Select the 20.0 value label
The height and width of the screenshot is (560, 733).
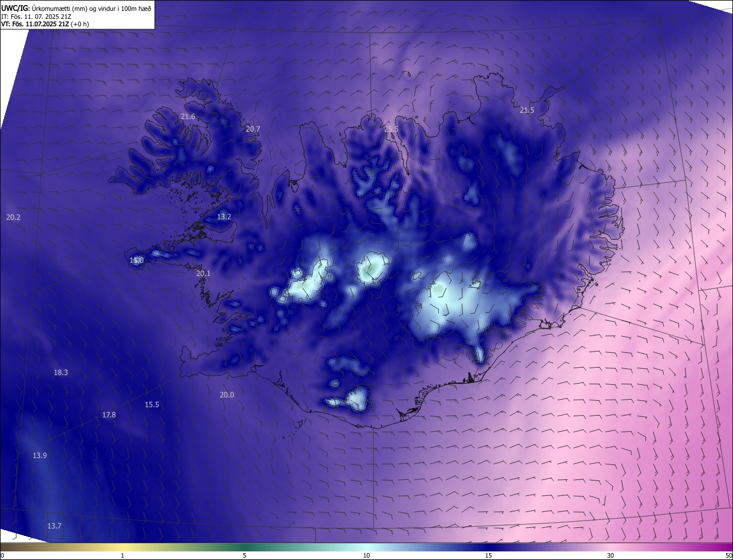[227, 395]
